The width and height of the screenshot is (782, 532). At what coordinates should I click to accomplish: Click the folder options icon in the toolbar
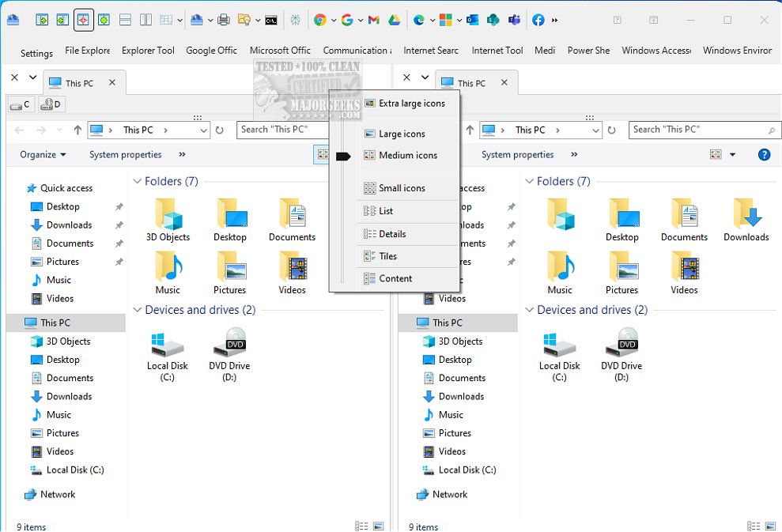pyautogui.click(x=244, y=20)
